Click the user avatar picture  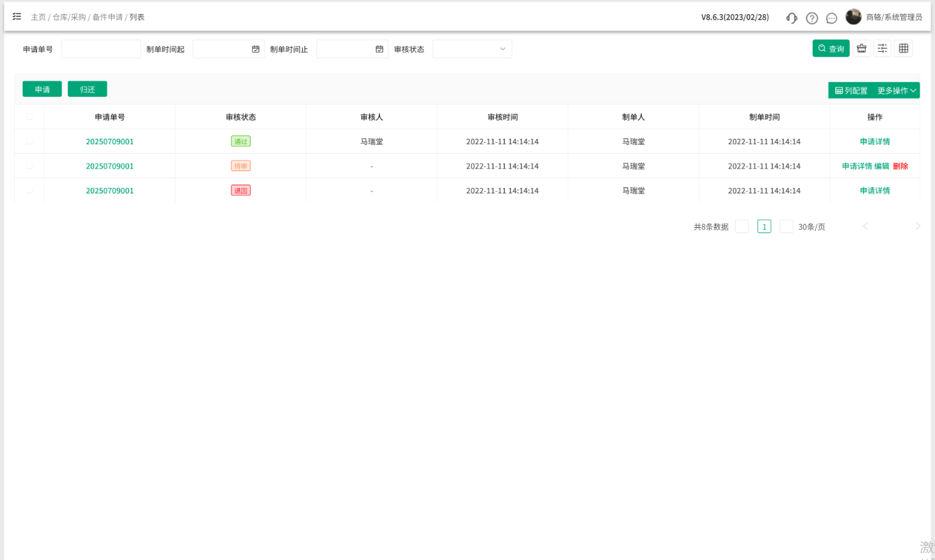tap(853, 17)
